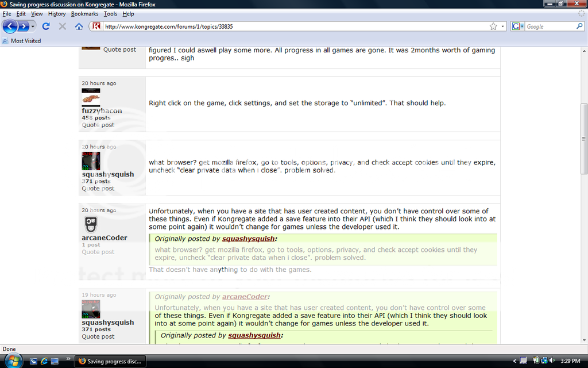Click the Stop loading X button
This screenshot has width=588, height=368.
click(62, 26)
